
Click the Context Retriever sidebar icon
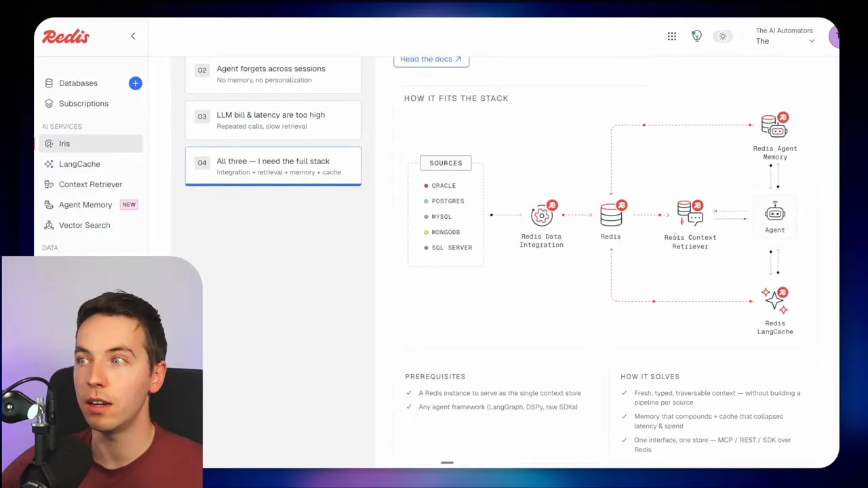(49, 184)
